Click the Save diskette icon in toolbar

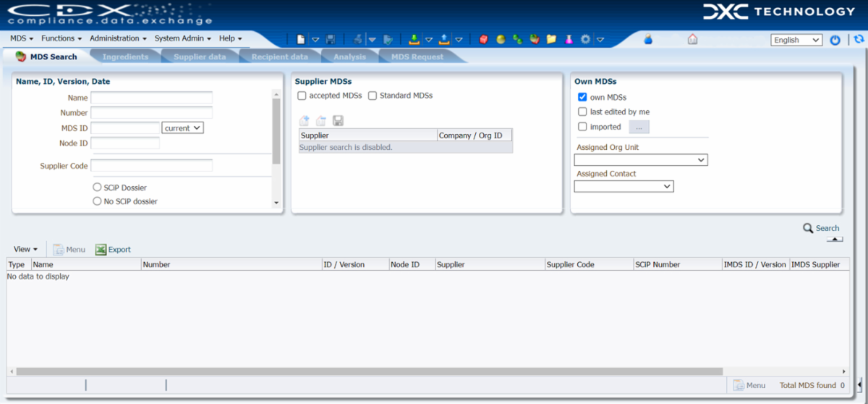[x=331, y=39]
